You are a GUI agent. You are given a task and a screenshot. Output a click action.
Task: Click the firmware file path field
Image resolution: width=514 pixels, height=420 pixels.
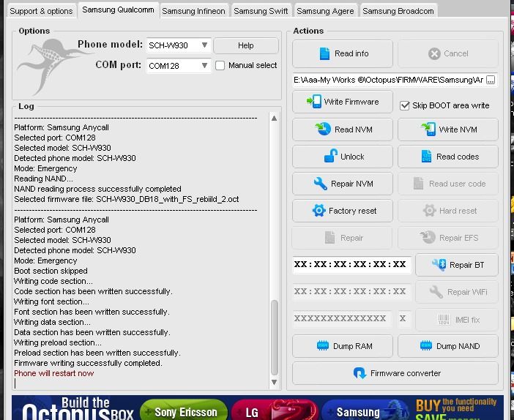point(389,80)
